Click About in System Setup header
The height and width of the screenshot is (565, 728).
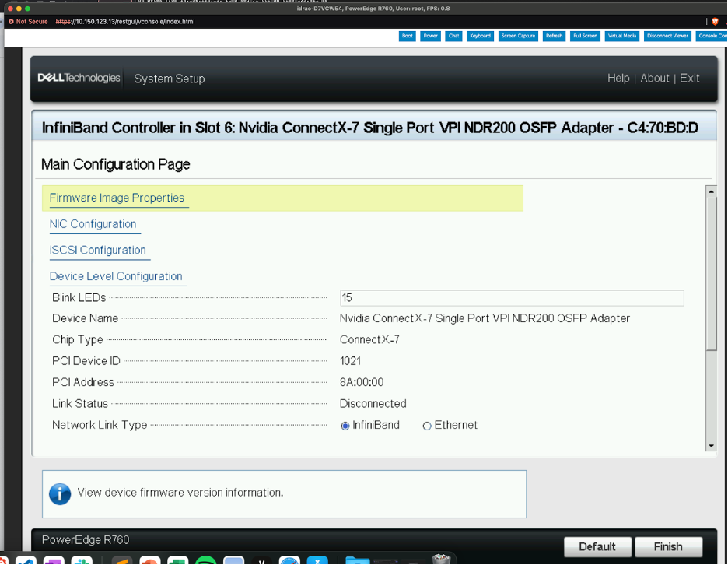[654, 78]
